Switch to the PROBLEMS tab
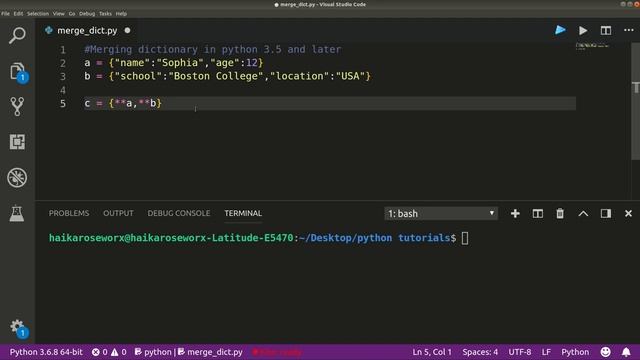640x360 pixels. point(69,213)
